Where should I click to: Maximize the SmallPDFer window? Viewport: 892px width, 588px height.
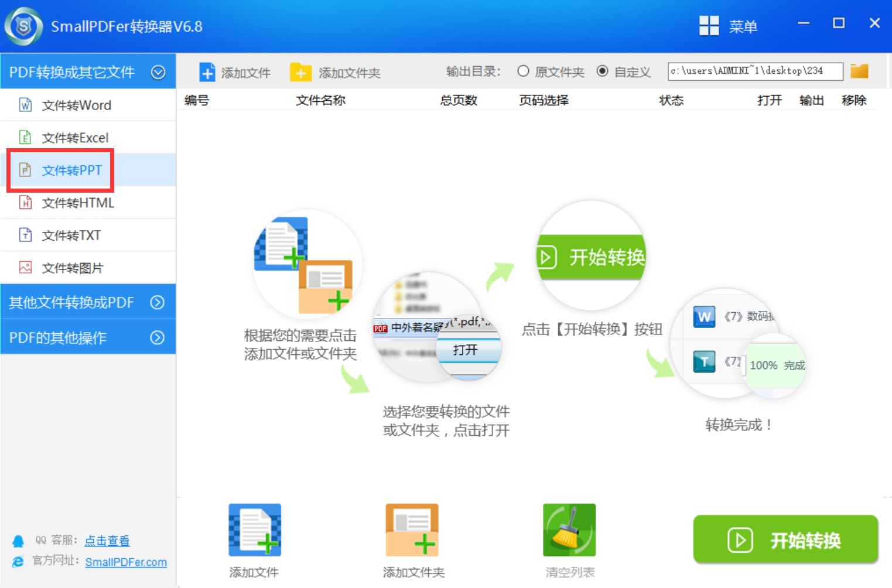click(x=839, y=23)
